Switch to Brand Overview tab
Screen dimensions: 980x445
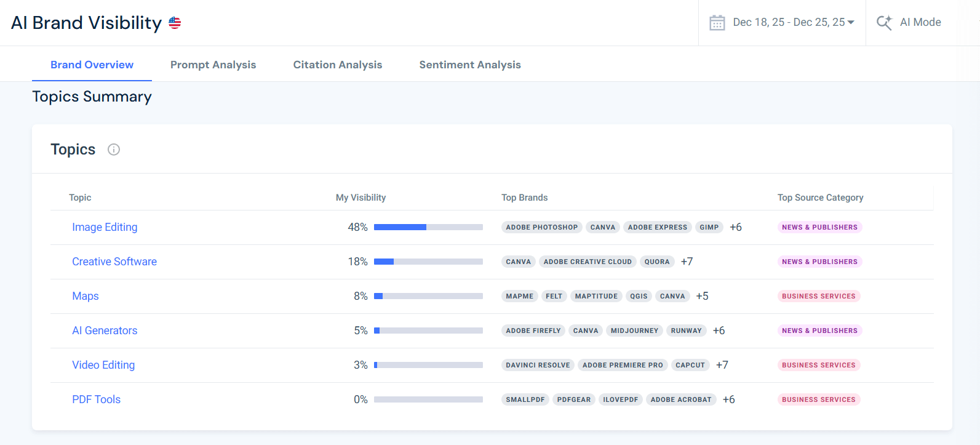pos(92,65)
